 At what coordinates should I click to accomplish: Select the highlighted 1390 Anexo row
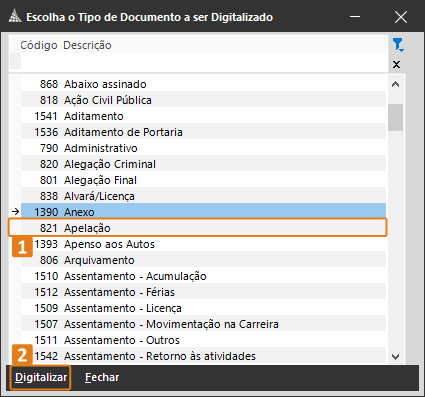tap(203, 212)
